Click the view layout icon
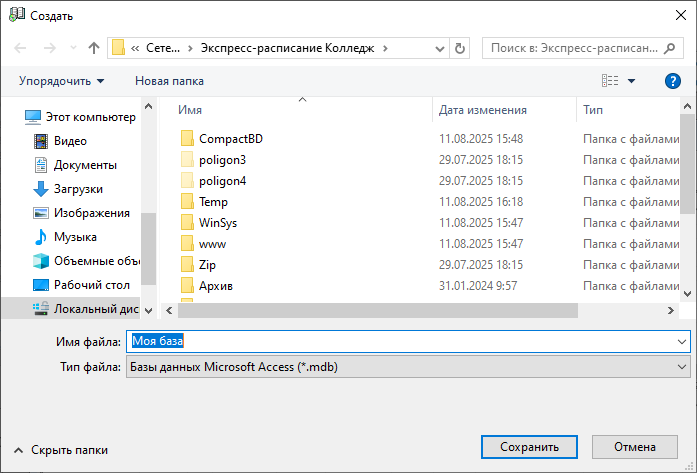 [610, 80]
